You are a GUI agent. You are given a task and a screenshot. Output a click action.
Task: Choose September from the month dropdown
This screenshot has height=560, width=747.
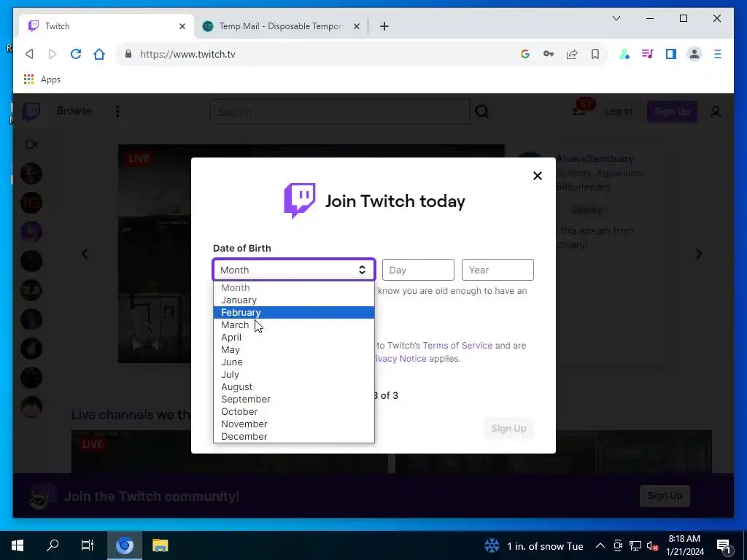click(x=293, y=399)
